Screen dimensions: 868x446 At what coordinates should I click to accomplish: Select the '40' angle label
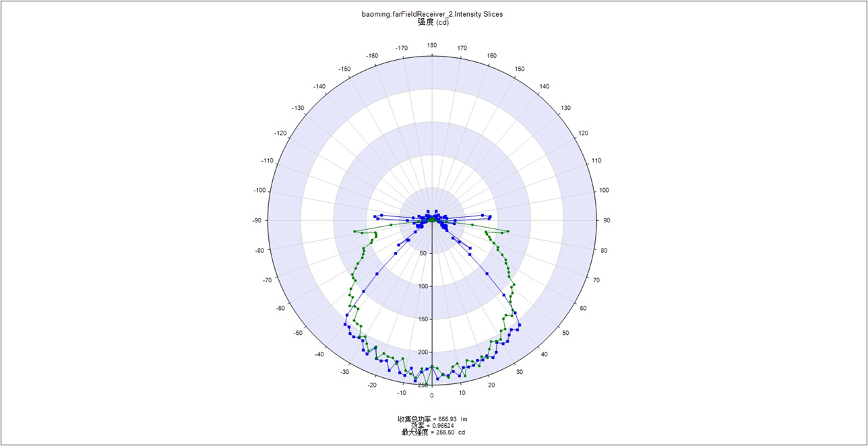(x=544, y=354)
